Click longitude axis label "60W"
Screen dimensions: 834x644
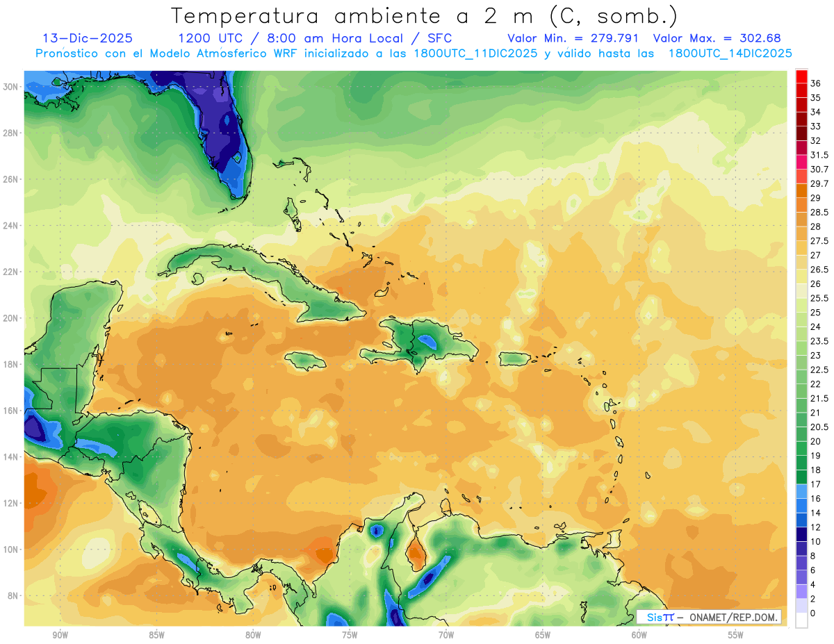[639, 636]
